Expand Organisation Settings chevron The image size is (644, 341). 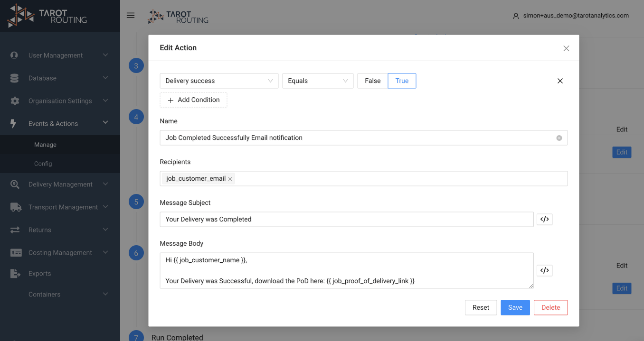pos(105,101)
